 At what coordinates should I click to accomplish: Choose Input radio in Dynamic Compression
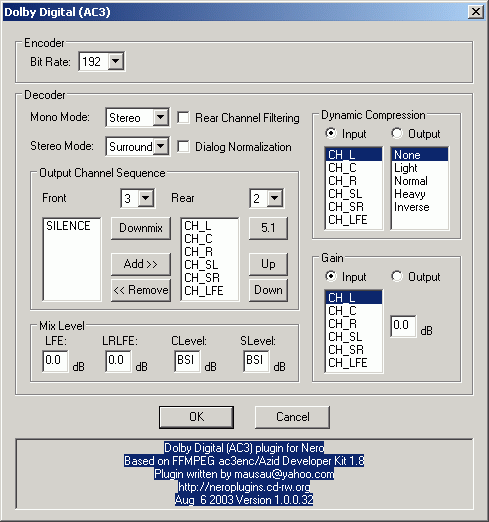(x=331, y=134)
